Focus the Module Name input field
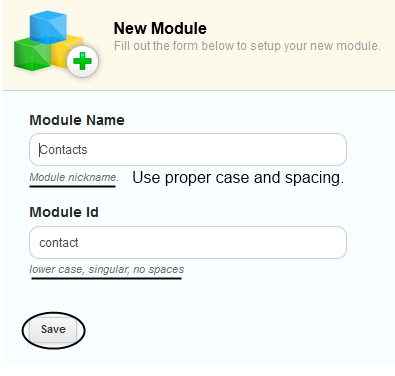This screenshot has height=376, width=395. pos(188,149)
